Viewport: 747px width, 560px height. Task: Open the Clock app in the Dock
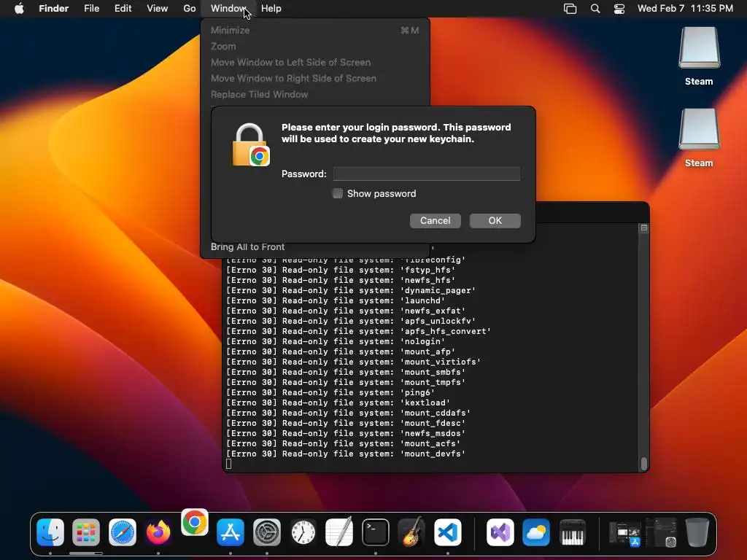[303, 532]
